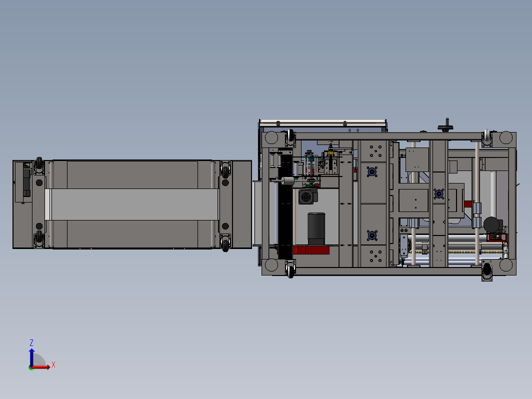Select lower blue bearing flange on center plate

372,235
